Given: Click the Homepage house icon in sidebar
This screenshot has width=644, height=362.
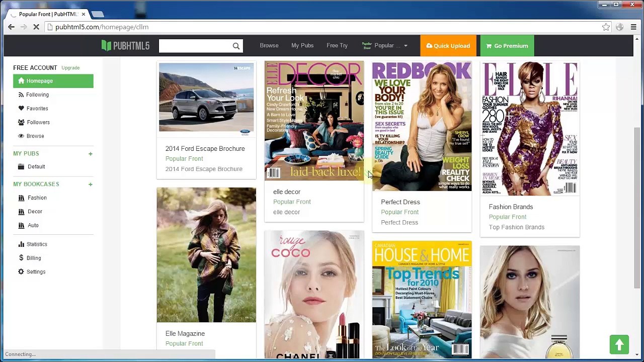Looking at the screenshot, I should 21,81.
